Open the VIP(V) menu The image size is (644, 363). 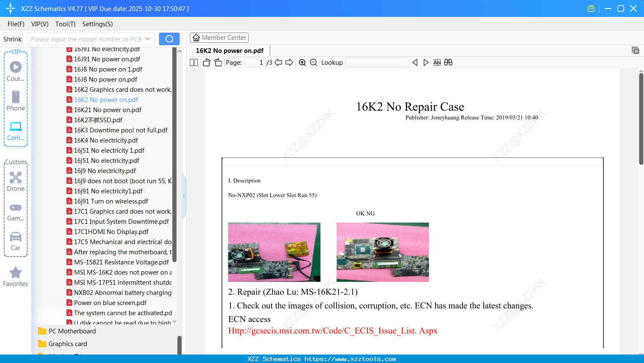40,24
